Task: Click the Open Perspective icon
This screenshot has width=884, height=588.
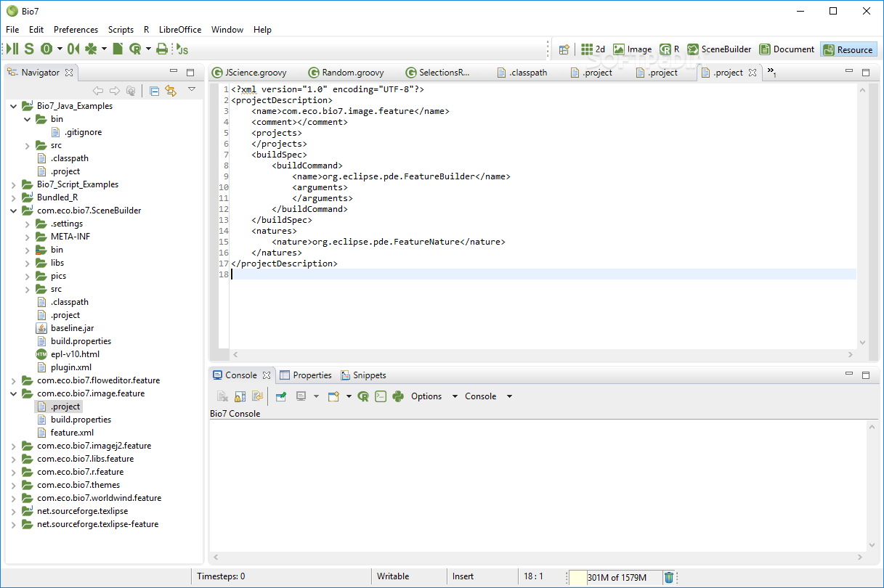Action: click(564, 49)
